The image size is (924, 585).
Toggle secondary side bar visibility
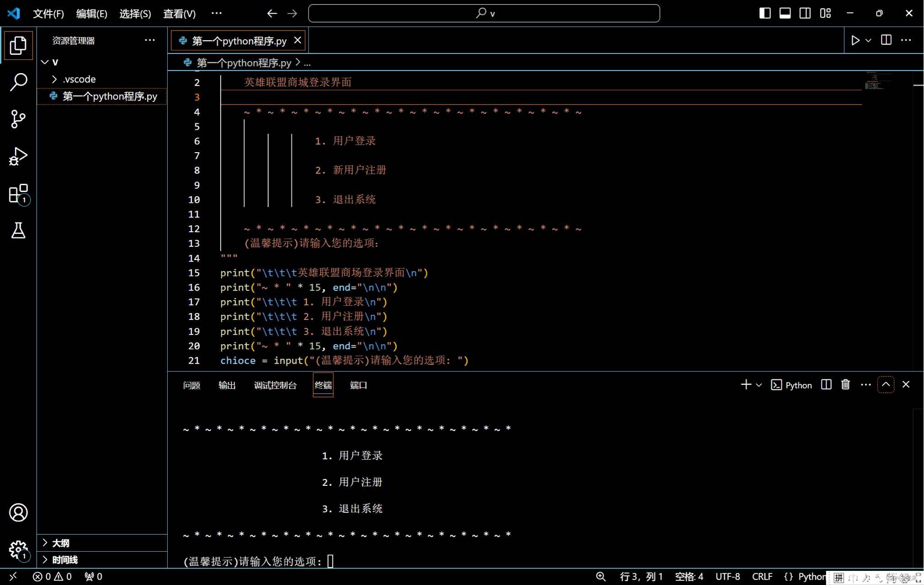(805, 13)
